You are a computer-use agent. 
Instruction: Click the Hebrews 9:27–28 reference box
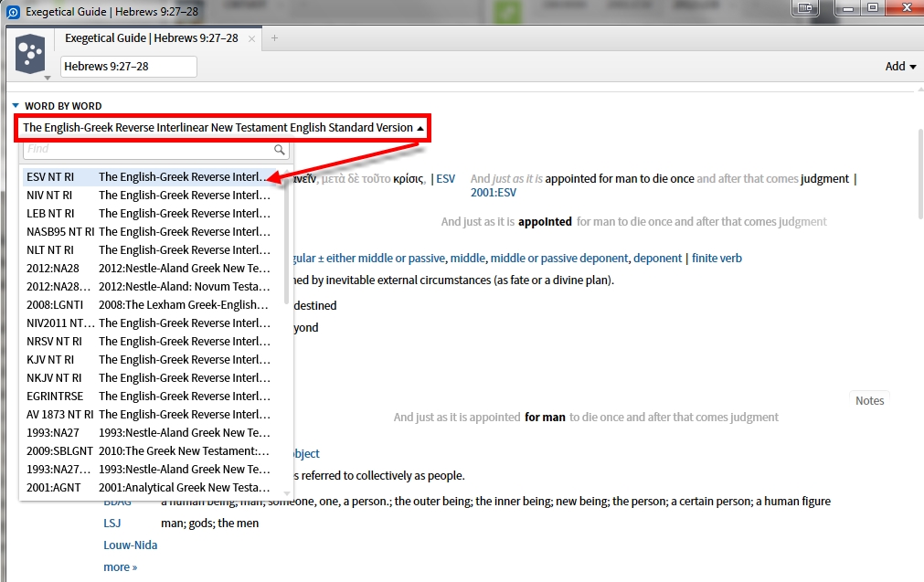(129, 67)
